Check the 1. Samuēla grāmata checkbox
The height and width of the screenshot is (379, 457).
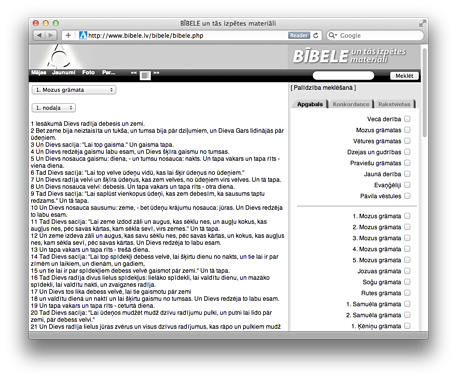point(407,304)
